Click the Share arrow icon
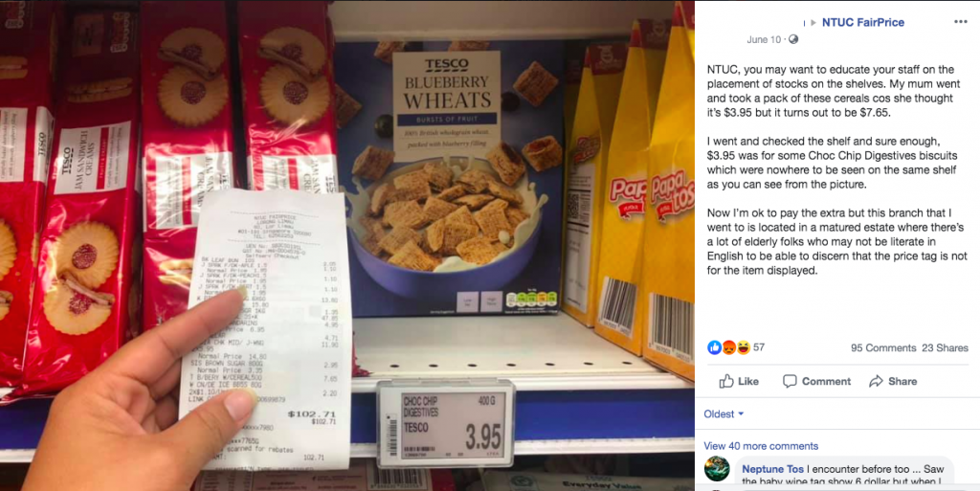The image size is (980, 491). point(877,381)
